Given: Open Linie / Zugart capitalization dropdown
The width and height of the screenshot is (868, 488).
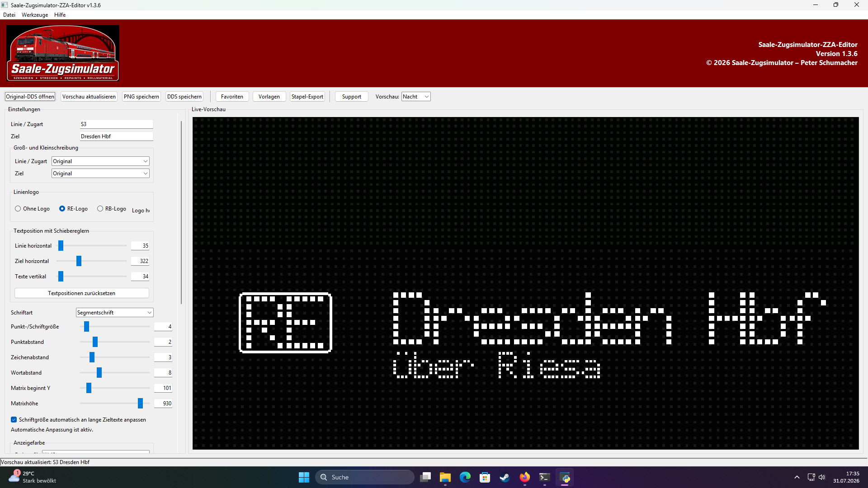Looking at the screenshot, I should pyautogui.click(x=100, y=161).
